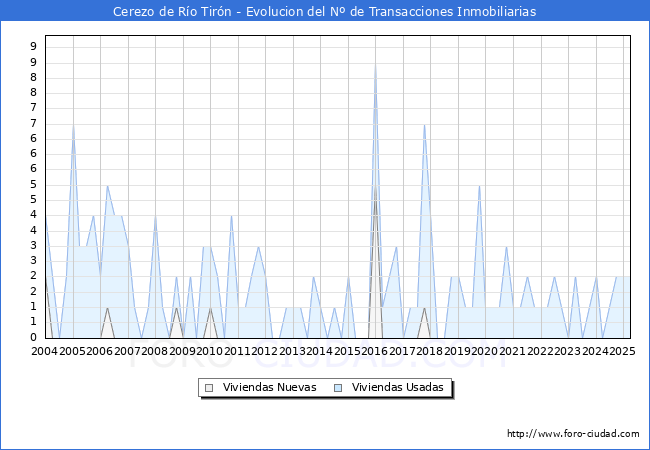The height and width of the screenshot is (450, 650).
Task: Select the 2019 x-axis label
Action: pos(457,351)
